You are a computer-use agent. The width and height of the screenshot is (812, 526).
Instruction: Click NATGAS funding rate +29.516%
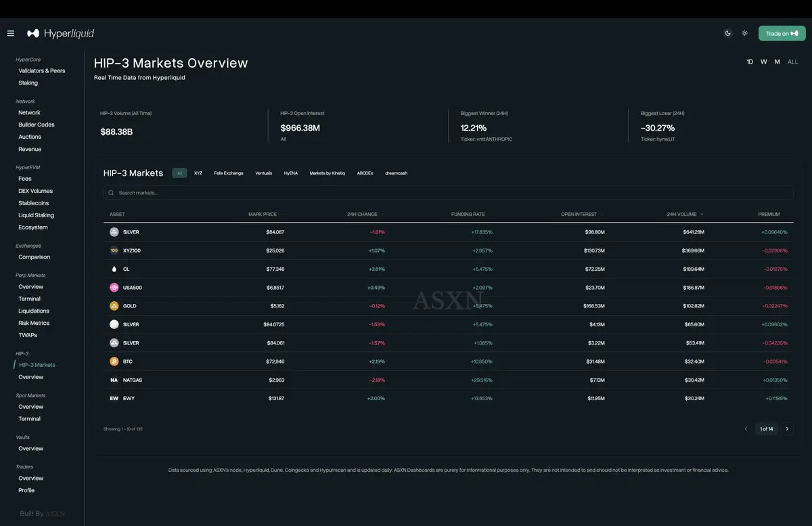coord(482,380)
